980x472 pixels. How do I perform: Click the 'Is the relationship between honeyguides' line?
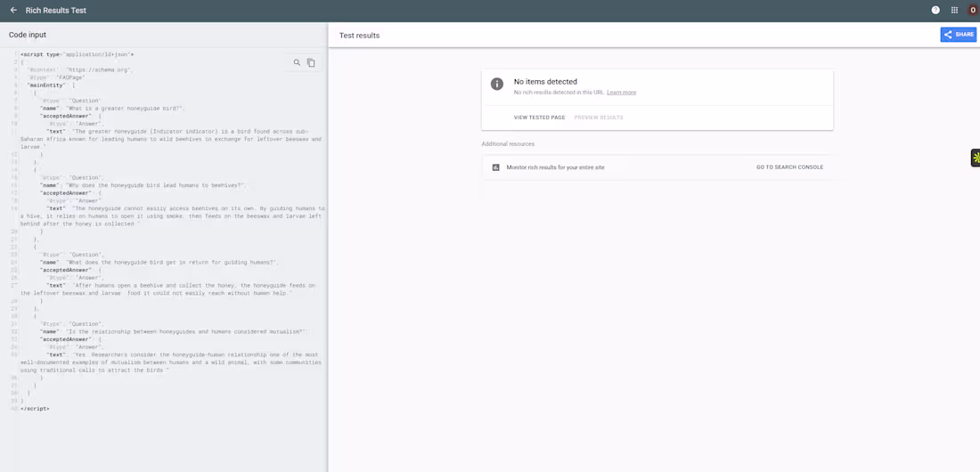click(x=175, y=332)
